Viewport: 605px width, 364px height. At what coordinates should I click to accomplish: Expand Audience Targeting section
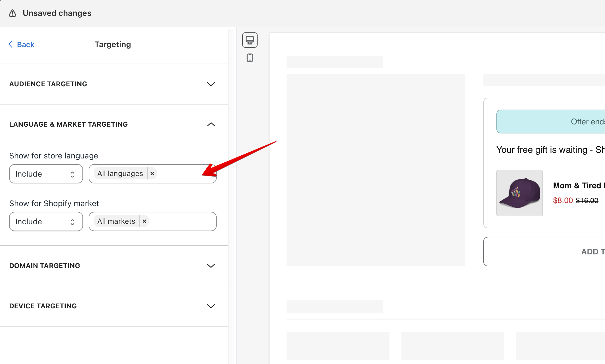(211, 84)
